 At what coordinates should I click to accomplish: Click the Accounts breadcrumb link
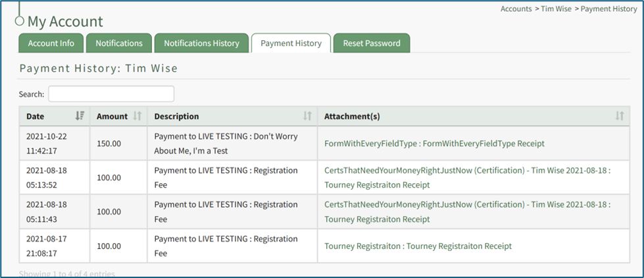516,9
